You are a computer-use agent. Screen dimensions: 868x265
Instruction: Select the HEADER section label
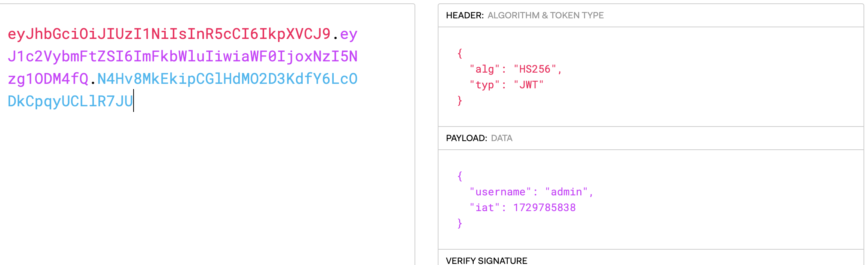pos(465,15)
